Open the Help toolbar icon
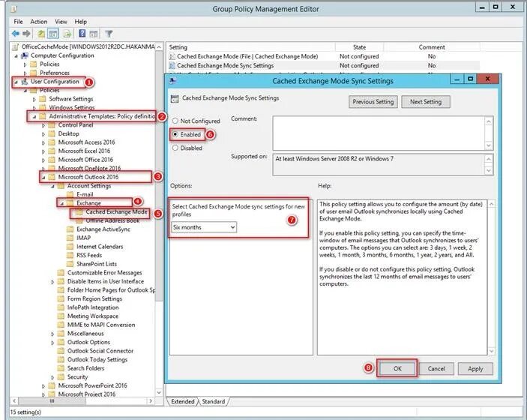The height and width of the screenshot is (420, 527). [x=82, y=33]
